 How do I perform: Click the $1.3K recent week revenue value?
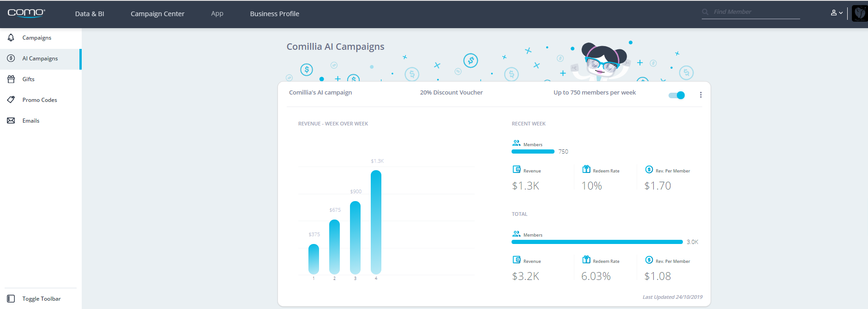coord(525,186)
